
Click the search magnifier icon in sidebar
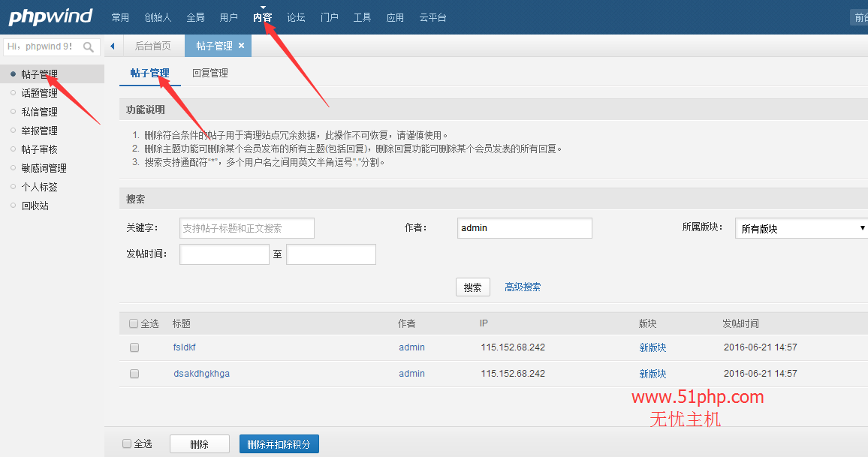tap(89, 47)
